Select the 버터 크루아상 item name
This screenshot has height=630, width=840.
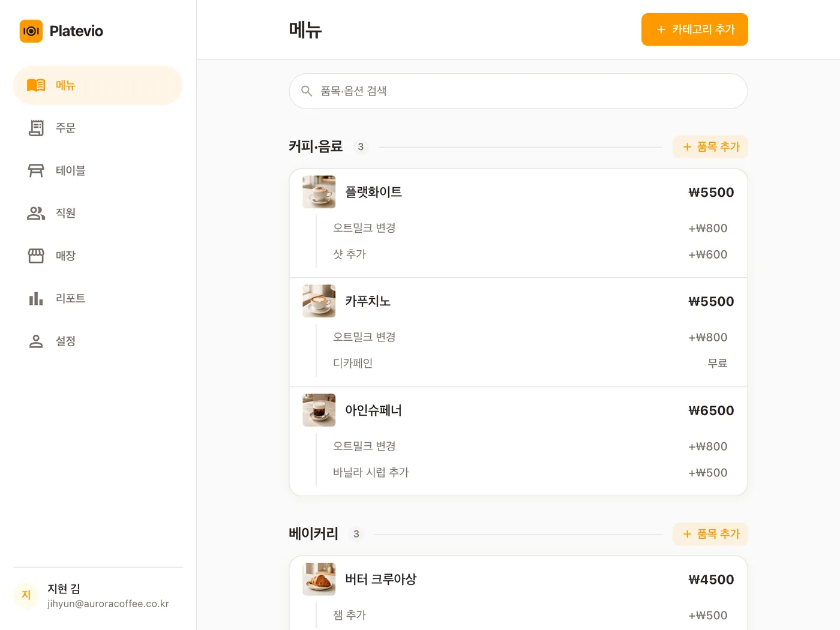(381, 579)
